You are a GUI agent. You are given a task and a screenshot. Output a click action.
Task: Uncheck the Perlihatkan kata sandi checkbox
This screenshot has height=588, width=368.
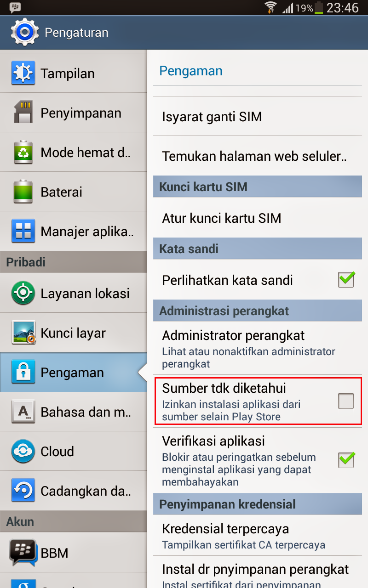coord(346,280)
